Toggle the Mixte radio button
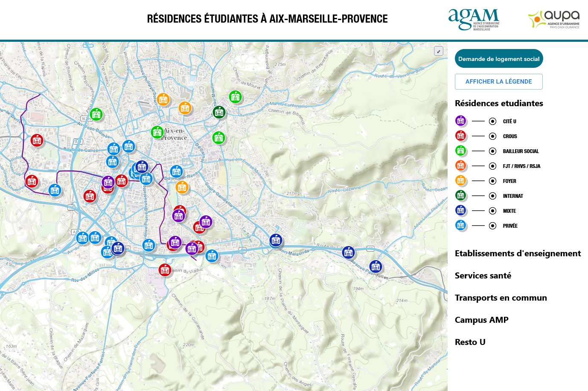This screenshot has width=588, height=391. (x=492, y=211)
